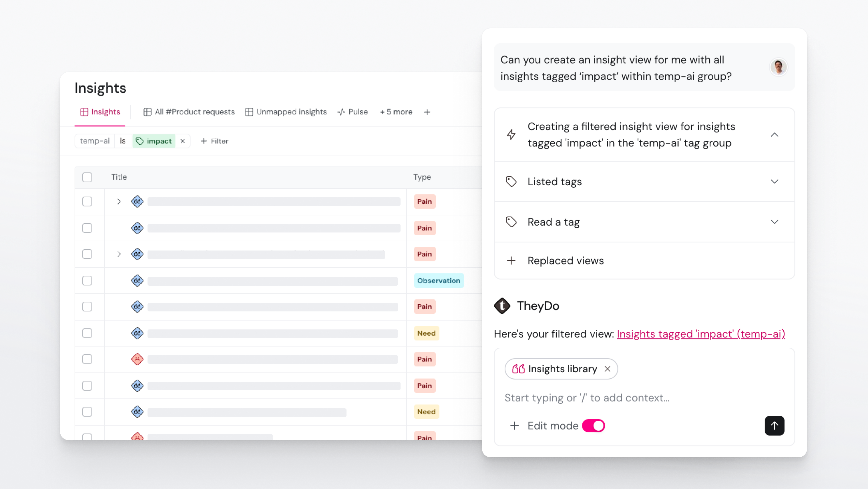Click the tag icon beside Read a tag
The height and width of the screenshot is (489, 868).
511,222
